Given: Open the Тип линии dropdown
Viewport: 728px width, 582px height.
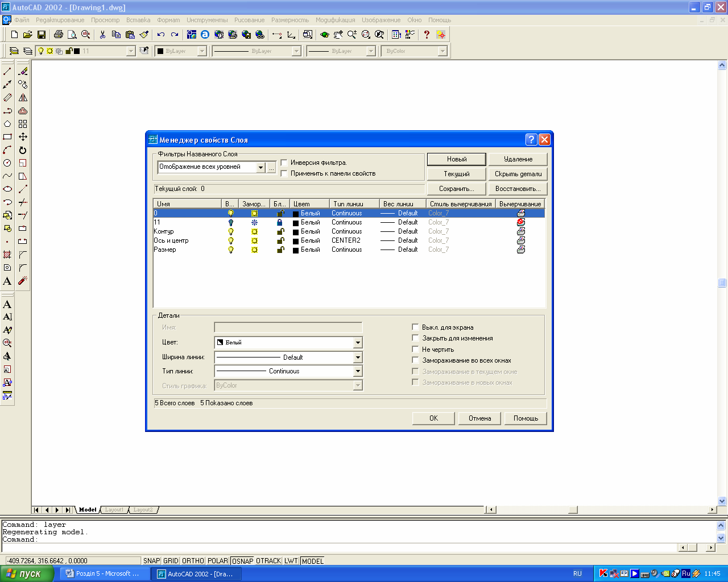Looking at the screenshot, I should (358, 371).
